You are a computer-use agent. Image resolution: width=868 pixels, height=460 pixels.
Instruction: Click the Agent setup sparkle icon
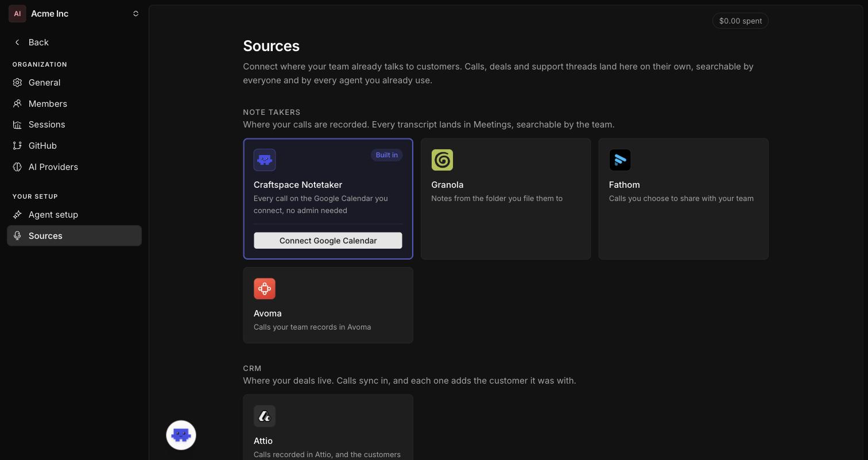[17, 215]
